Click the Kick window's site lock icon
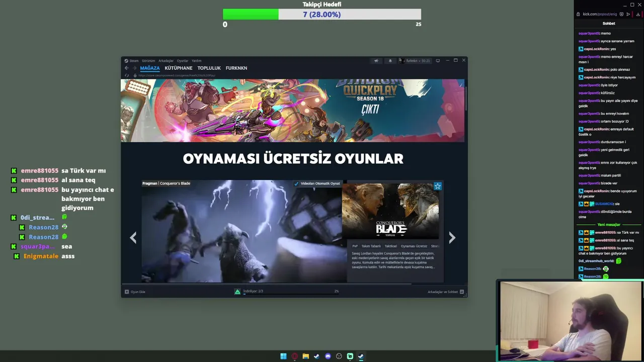 (x=578, y=14)
